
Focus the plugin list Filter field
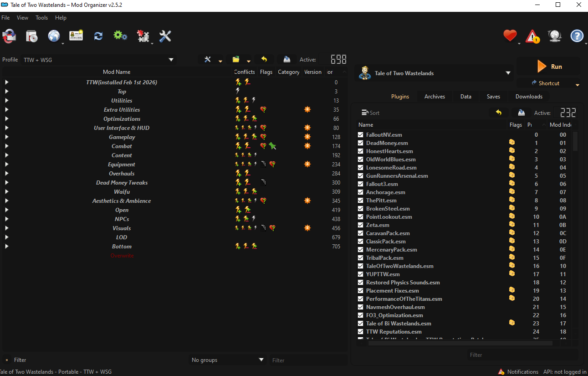[523, 355]
